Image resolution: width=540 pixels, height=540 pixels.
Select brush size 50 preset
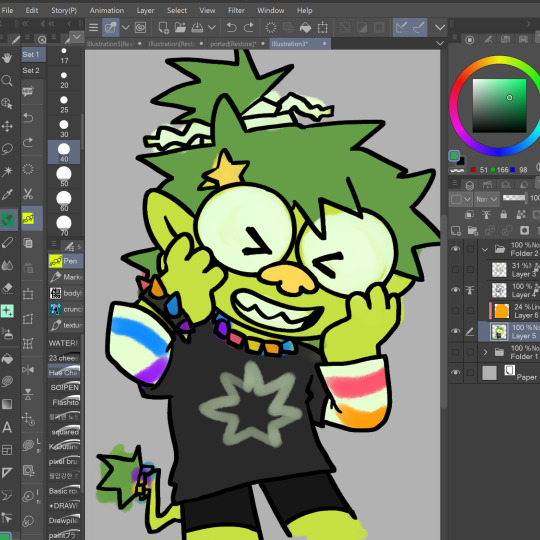pyautogui.click(x=64, y=177)
